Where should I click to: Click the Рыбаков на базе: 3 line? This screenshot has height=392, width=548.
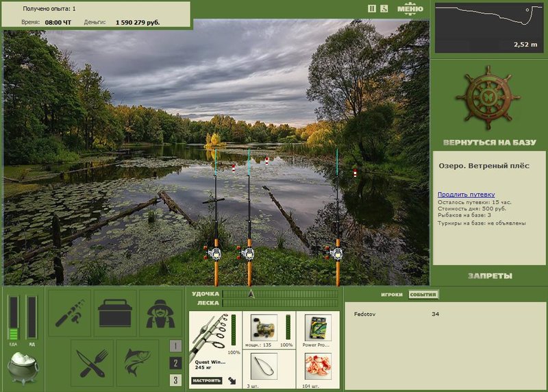(464, 215)
